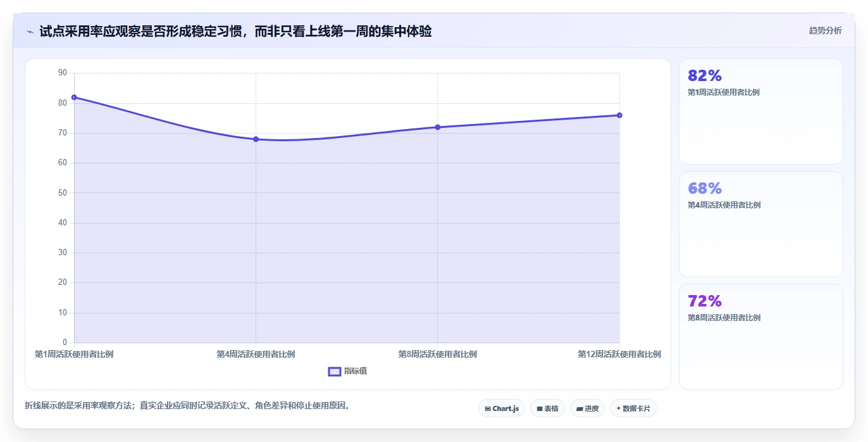Click the week 12 data point at 76
The height and width of the screenshot is (442, 868).
(x=619, y=115)
